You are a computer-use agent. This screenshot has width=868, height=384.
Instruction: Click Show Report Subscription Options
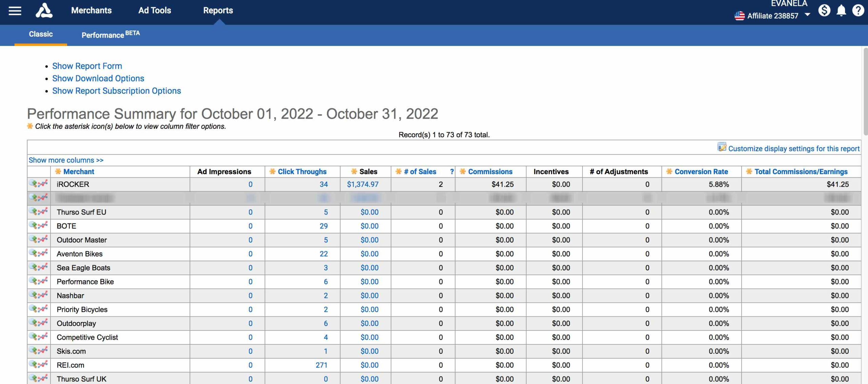pos(117,91)
